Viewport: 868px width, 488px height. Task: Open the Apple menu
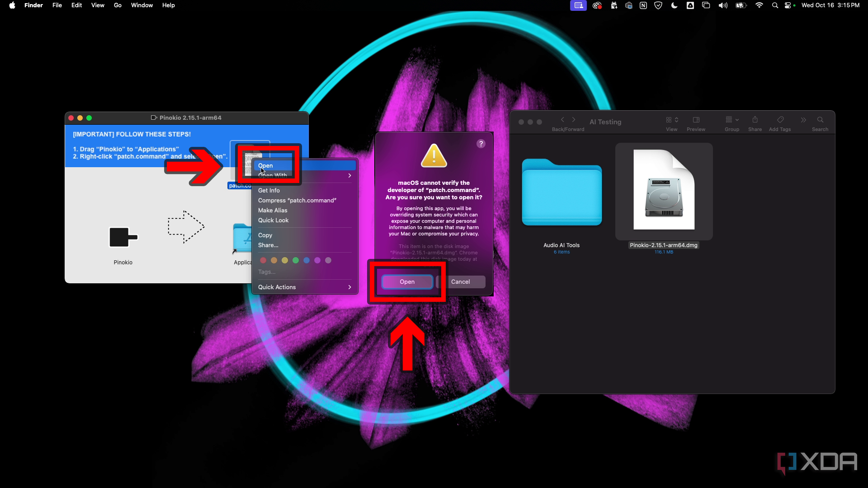coord(12,5)
